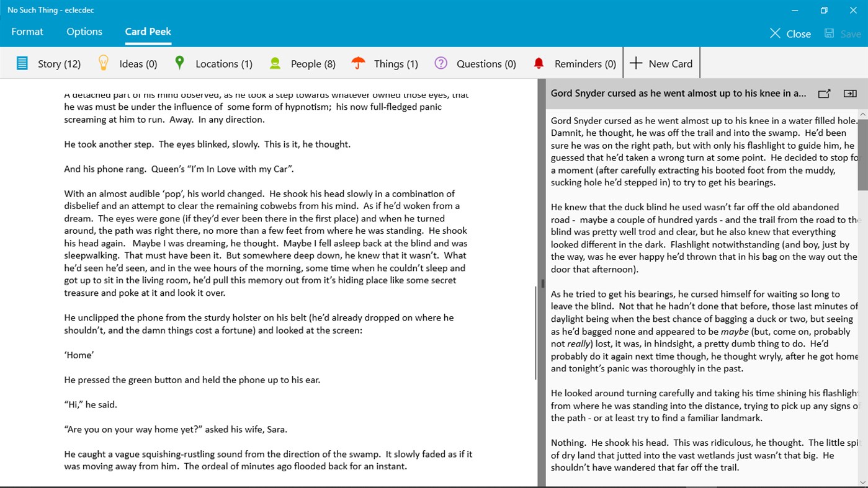Click the Close X icon

(x=775, y=33)
